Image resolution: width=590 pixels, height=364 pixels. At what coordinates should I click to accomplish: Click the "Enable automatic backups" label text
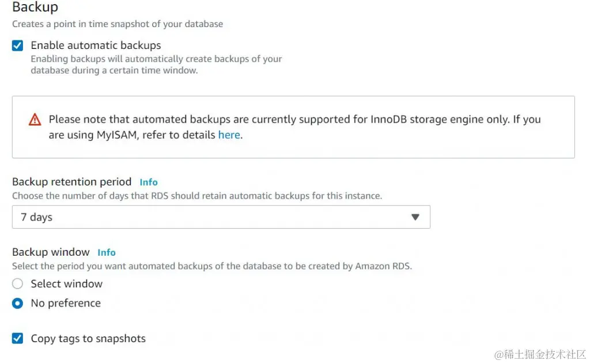point(96,45)
